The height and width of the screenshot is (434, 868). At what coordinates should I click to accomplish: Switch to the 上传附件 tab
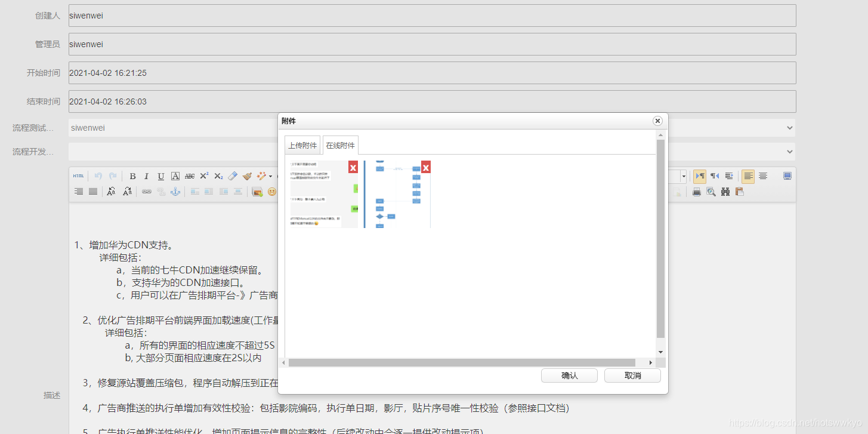tap(302, 144)
